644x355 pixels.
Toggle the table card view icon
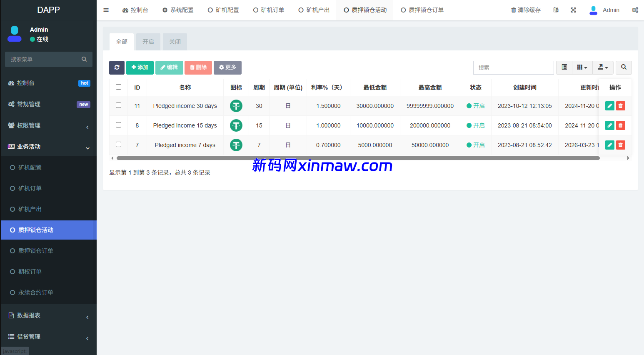pos(564,67)
